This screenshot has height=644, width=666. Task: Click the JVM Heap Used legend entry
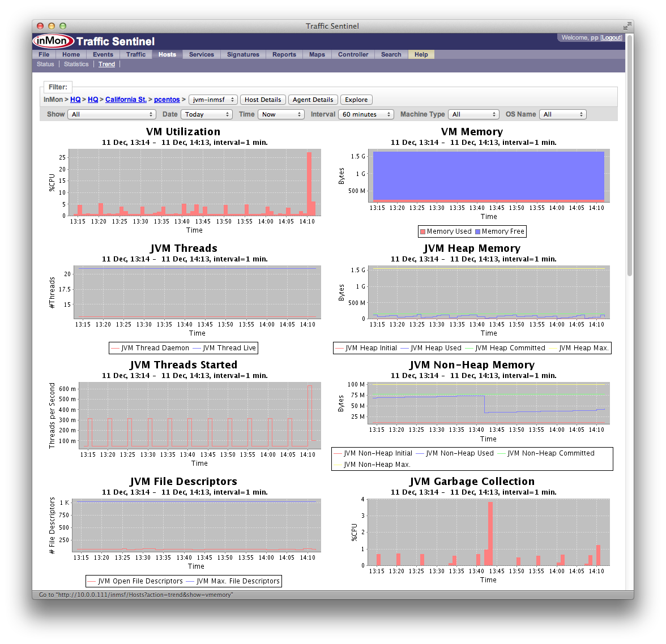point(431,348)
